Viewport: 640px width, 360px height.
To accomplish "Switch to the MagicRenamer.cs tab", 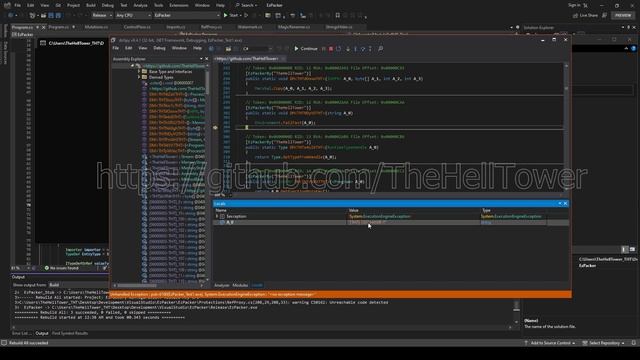I will 294,27.
